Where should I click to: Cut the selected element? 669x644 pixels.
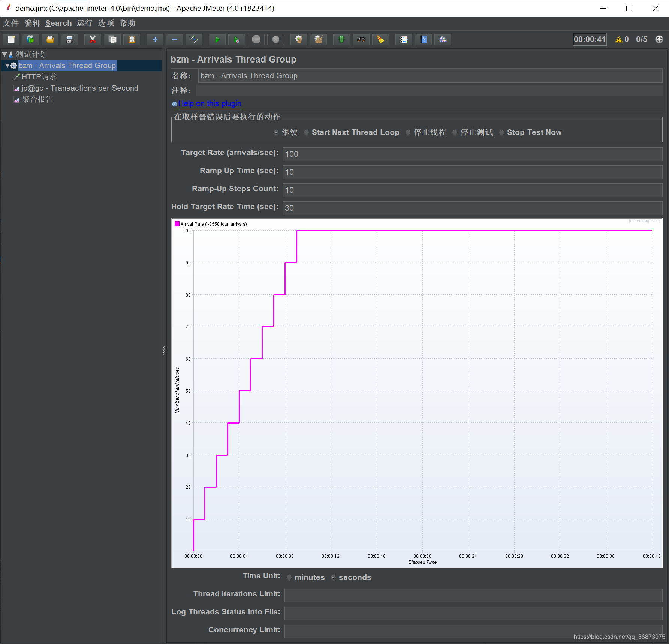[93, 39]
